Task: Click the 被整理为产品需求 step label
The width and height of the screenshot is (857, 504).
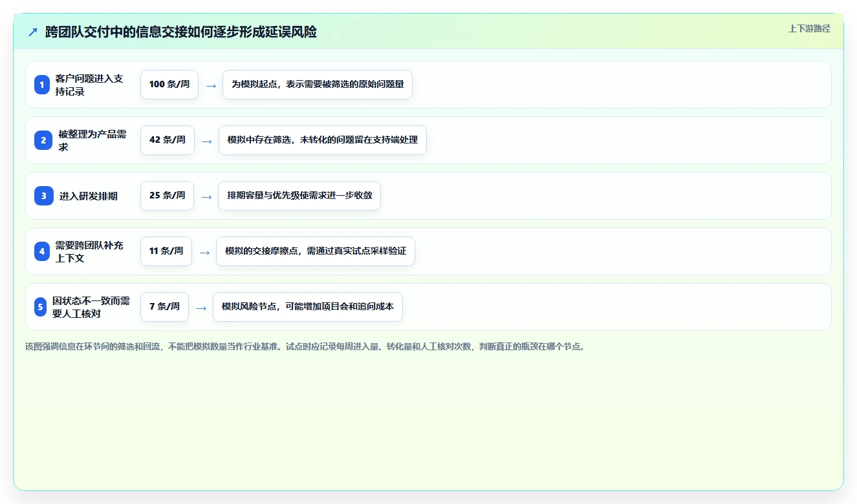Action: pos(92,140)
